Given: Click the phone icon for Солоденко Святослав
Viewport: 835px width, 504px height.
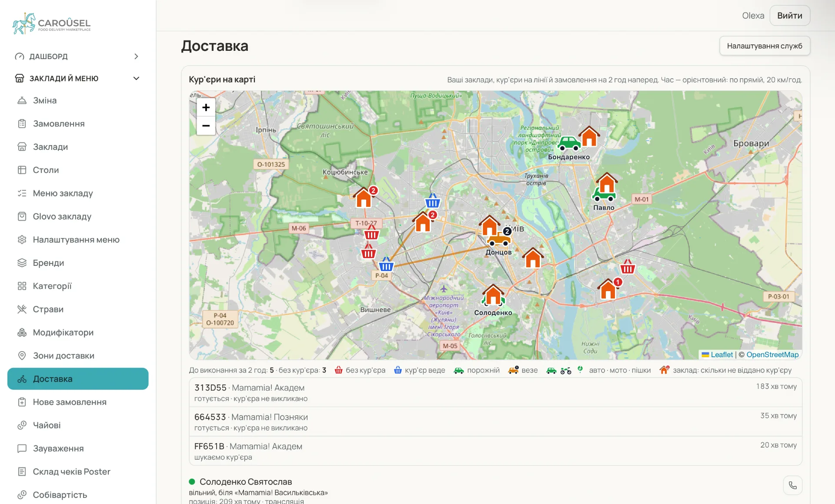Looking at the screenshot, I should coord(792,485).
